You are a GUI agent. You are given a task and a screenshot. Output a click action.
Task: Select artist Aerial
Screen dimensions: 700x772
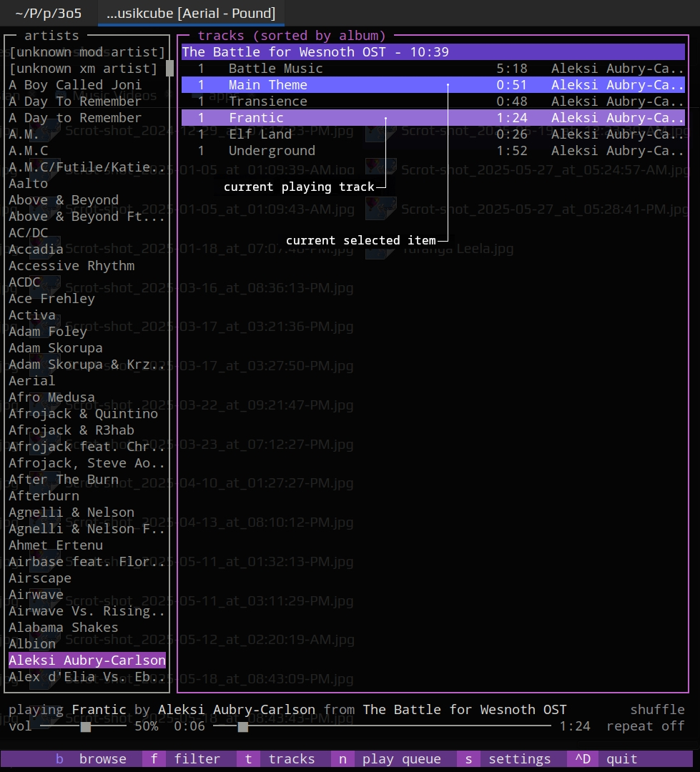tap(32, 381)
